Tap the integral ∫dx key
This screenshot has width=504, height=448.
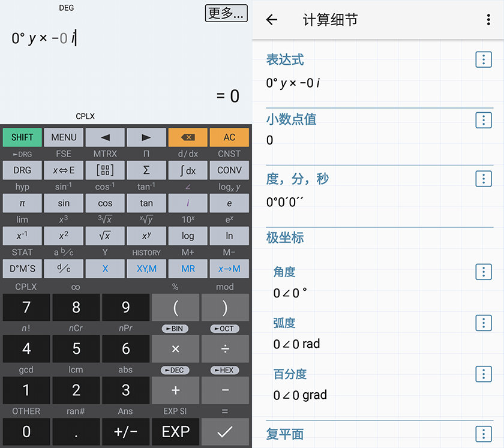[x=188, y=170]
